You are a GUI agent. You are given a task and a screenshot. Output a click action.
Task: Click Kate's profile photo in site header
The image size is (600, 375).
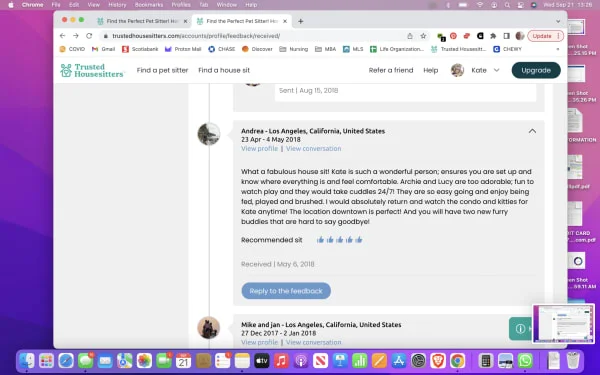click(x=457, y=70)
